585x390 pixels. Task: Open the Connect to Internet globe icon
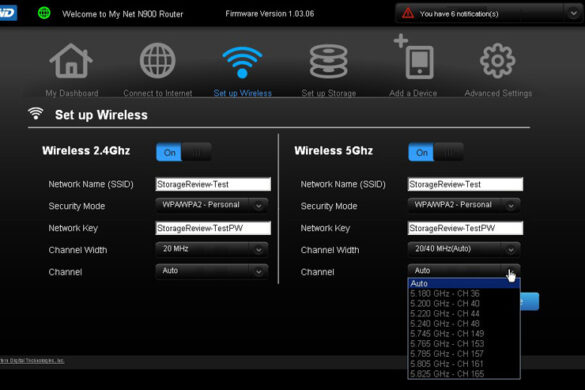[157, 61]
